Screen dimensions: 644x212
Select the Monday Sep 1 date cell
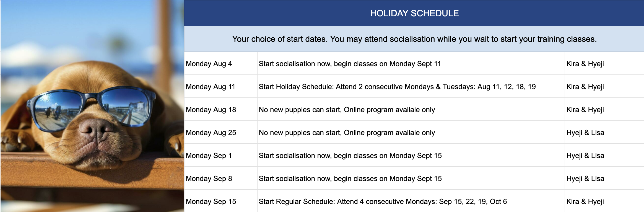click(221, 155)
